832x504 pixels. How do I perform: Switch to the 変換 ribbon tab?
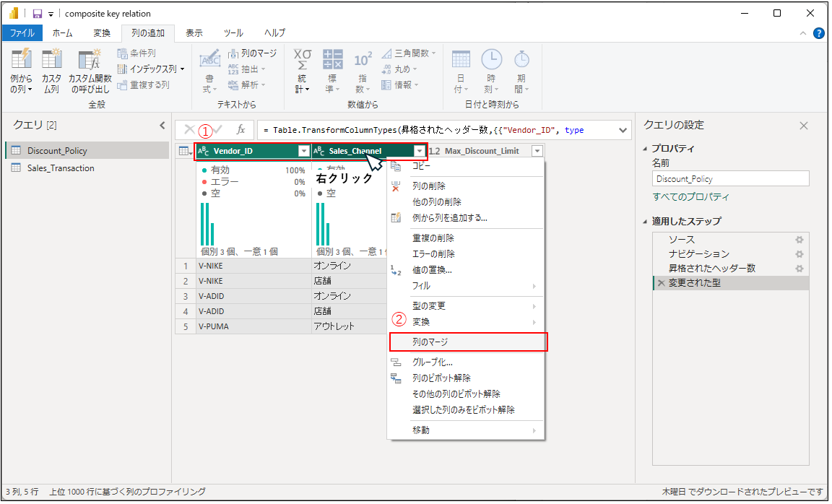tap(102, 33)
